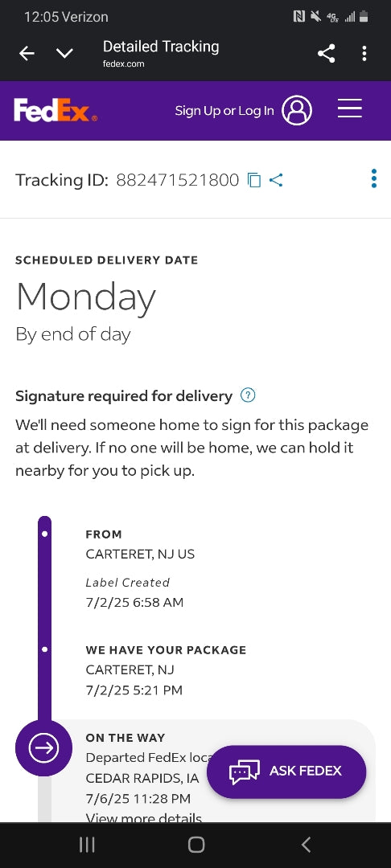Click the signature required help question icon
The width and height of the screenshot is (391, 868).
(248, 395)
